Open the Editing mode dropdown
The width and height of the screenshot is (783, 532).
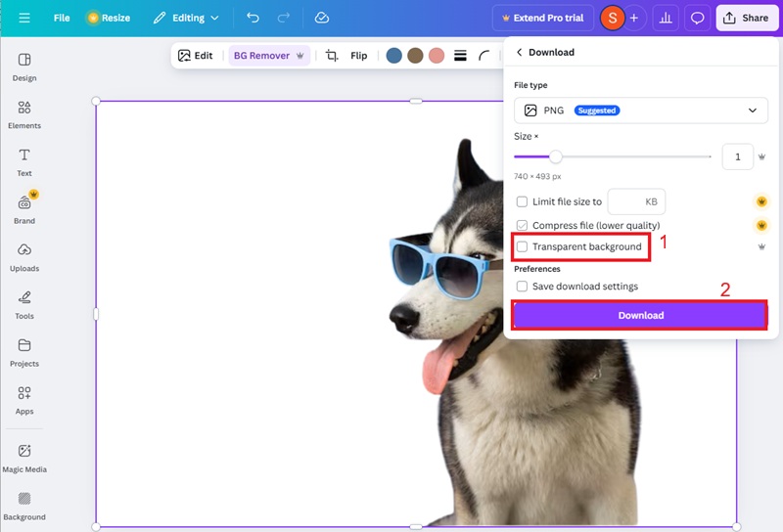coord(186,18)
